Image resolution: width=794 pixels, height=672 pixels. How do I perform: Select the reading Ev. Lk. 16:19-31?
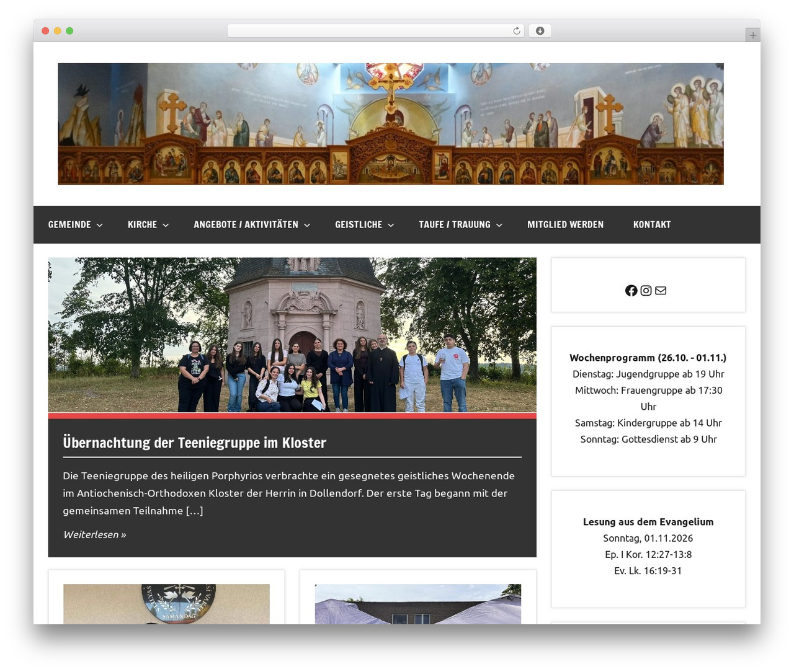648,571
